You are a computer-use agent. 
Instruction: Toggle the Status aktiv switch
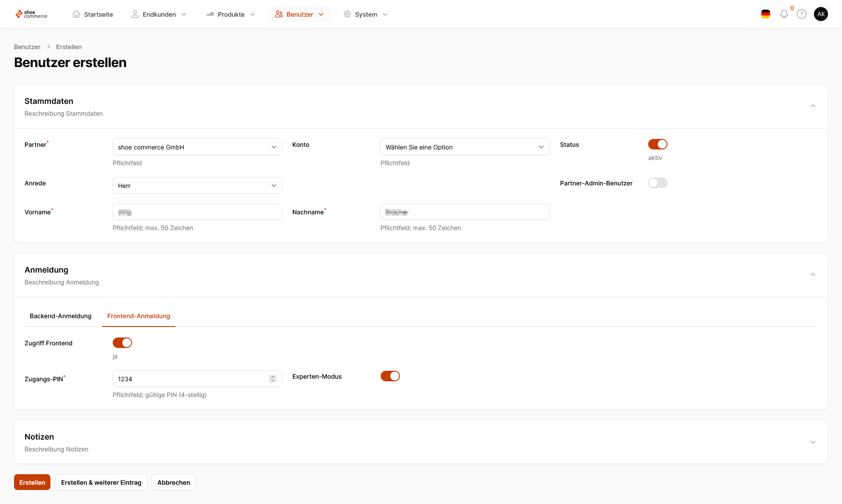[657, 144]
